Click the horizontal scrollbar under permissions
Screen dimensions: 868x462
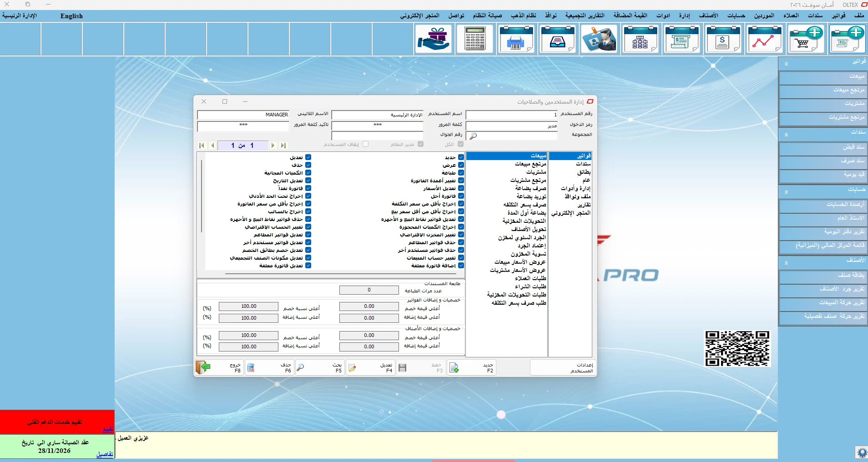[x=341, y=274]
